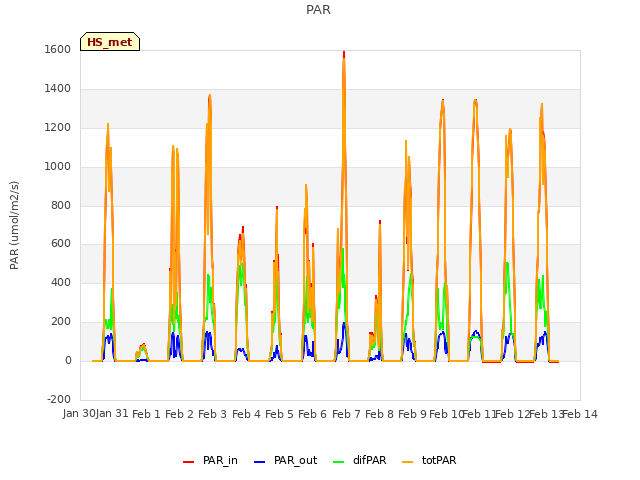
Task: Click the Feb 2 x-axis label
Action: pyautogui.click(x=179, y=414)
